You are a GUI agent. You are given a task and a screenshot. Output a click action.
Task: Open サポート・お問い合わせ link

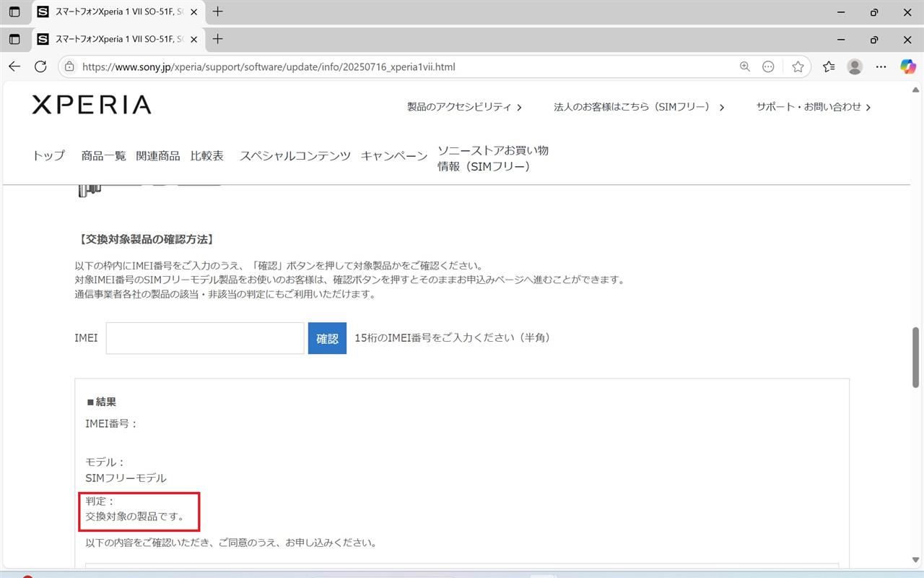point(814,107)
